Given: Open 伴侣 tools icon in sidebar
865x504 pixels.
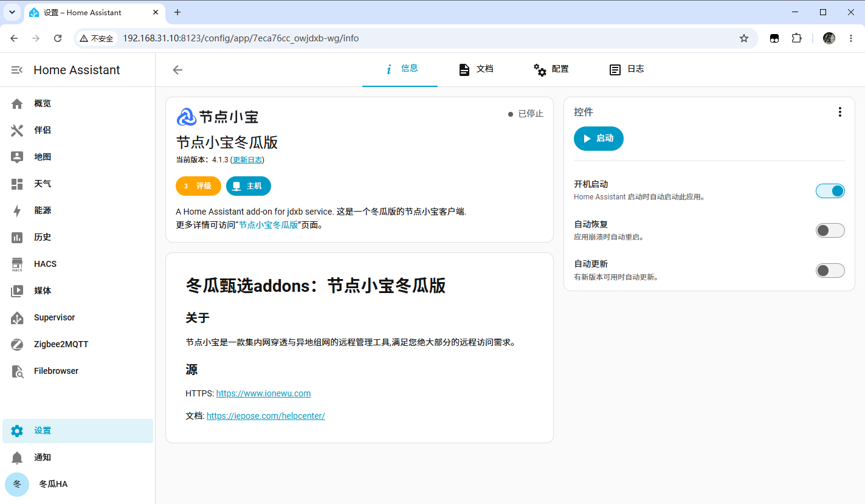Looking at the screenshot, I should tap(17, 130).
